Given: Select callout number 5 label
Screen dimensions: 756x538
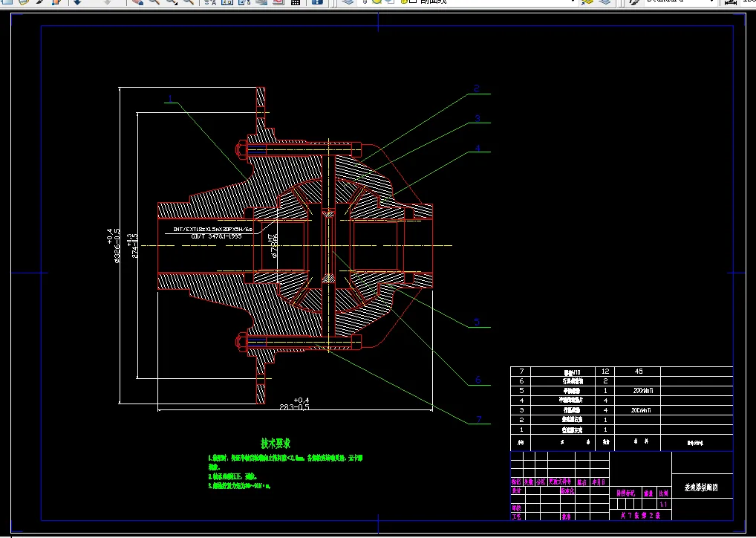Looking at the screenshot, I should click(x=476, y=322).
